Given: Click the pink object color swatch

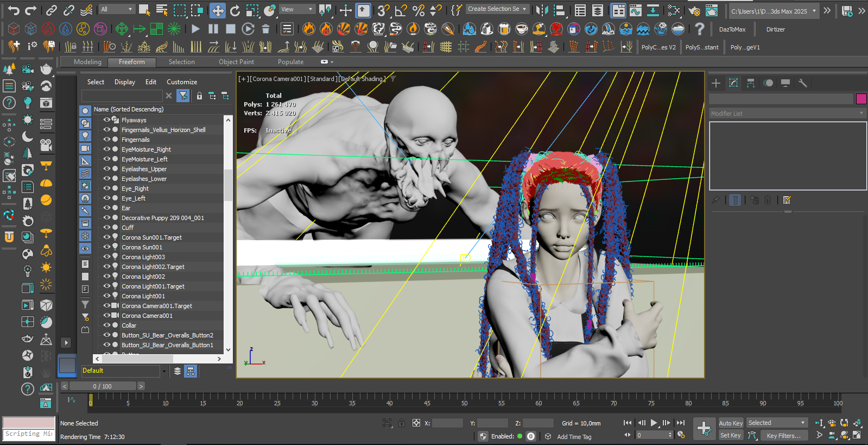Looking at the screenshot, I should (861, 99).
